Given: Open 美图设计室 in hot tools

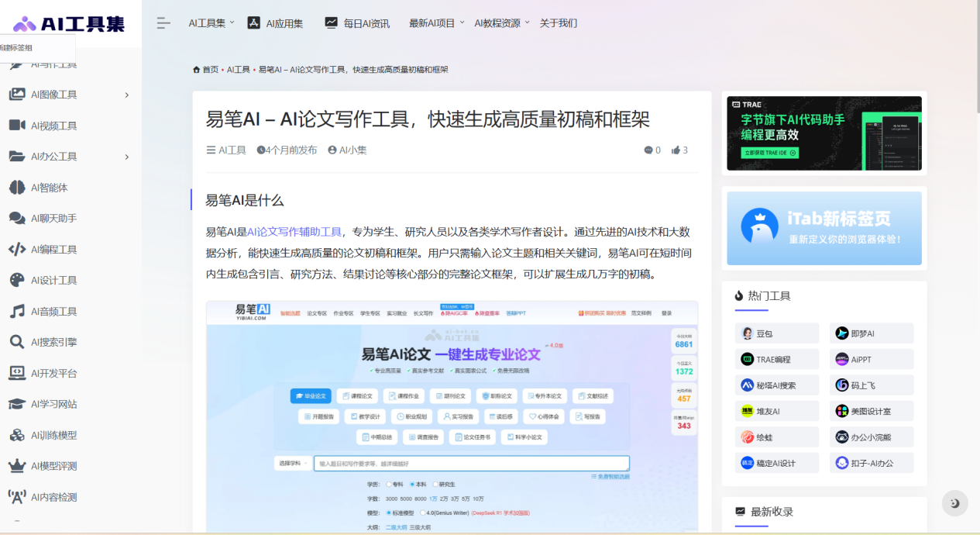Looking at the screenshot, I should point(872,411).
